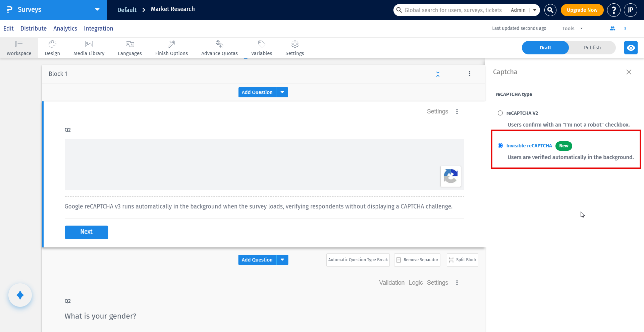Close the Captcha side panel

pos(629,72)
